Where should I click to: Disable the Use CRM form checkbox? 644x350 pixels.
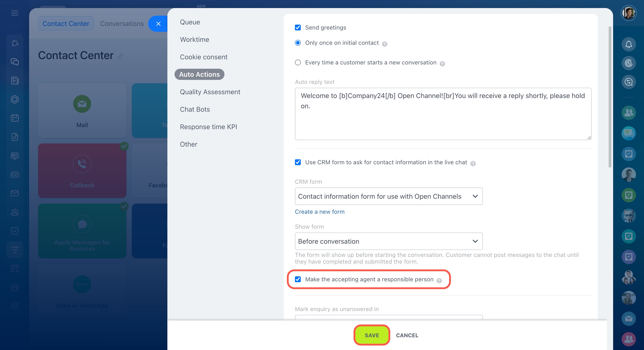coord(298,162)
